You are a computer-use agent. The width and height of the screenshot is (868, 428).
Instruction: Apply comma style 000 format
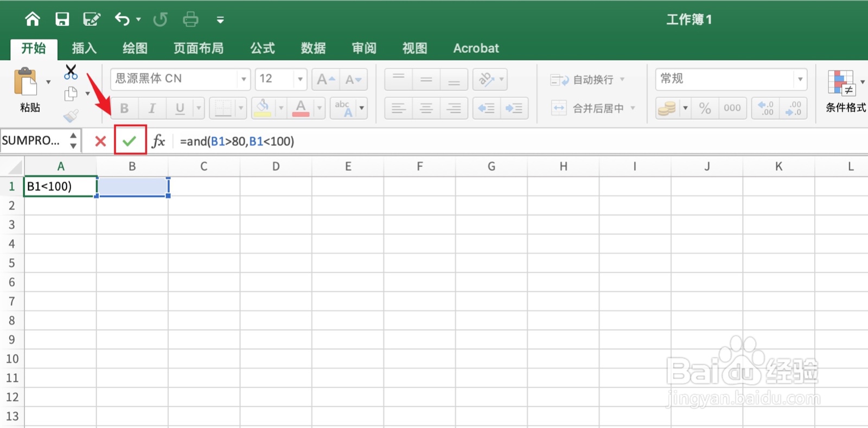732,108
